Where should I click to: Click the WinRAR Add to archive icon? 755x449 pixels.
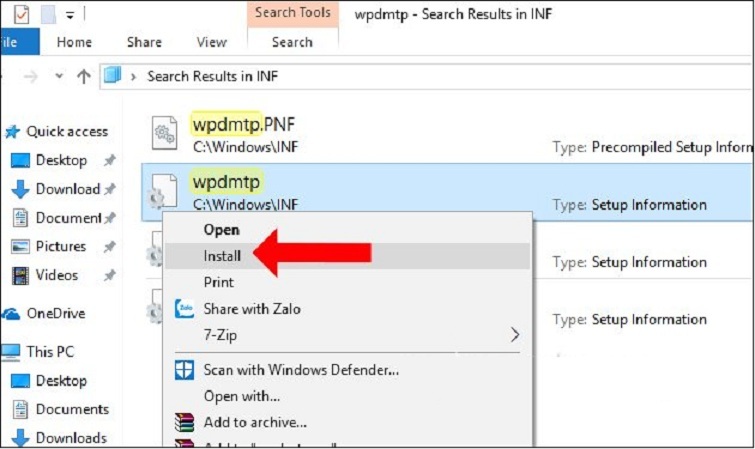click(184, 423)
